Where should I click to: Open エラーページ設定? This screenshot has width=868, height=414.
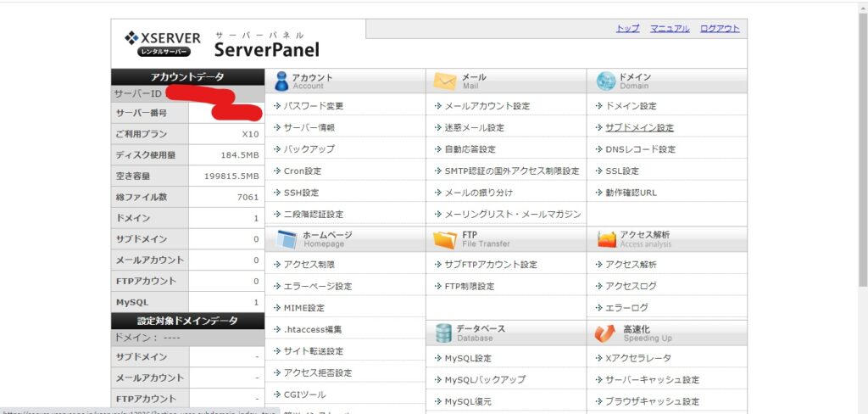tap(318, 287)
